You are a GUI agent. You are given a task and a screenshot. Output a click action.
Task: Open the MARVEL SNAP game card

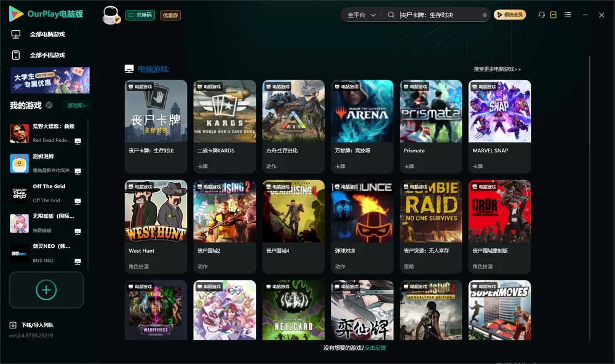click(499, 126)
